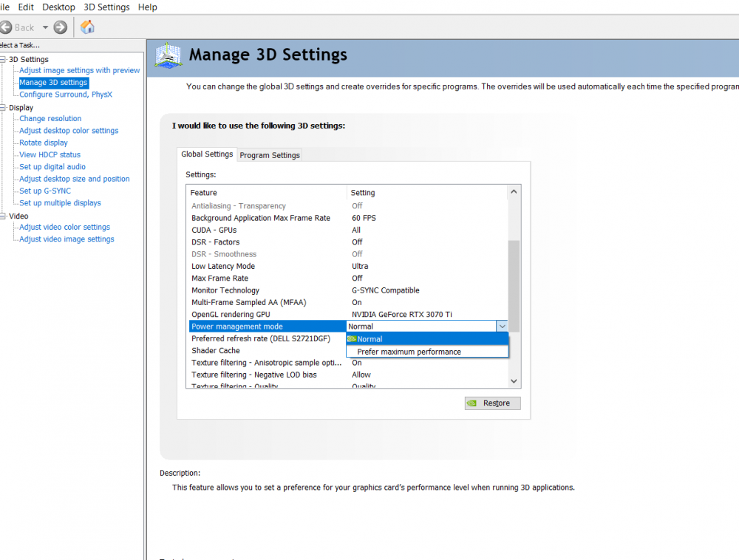Image resolution: width=739 pixels, height=560 pixels.
Task: Open the Back history dropdown arrow
Action: pos(45,27)
